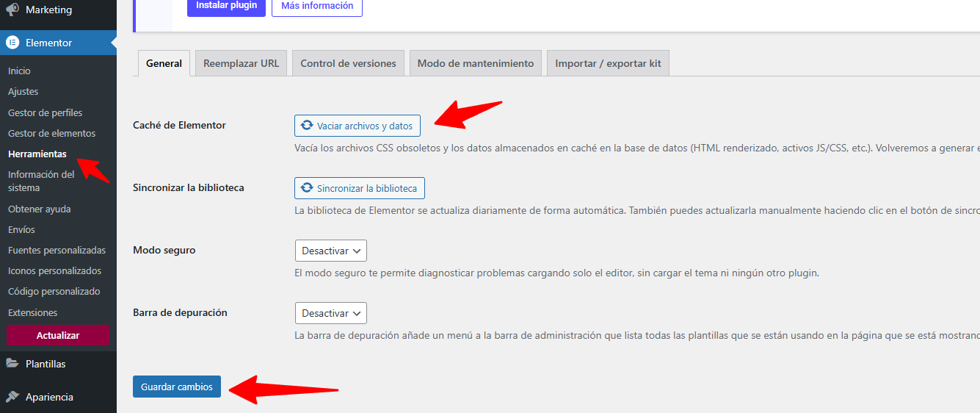This screenshot has width=980, height=413.
Task: Click the Plantillas folder icon
Action: pyautogui.click(x=12, y=364)
